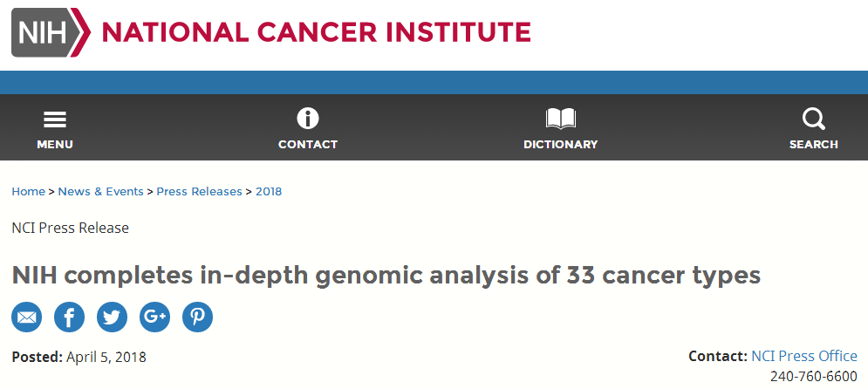Open News & Events breadcrumb

coord(100,192)
